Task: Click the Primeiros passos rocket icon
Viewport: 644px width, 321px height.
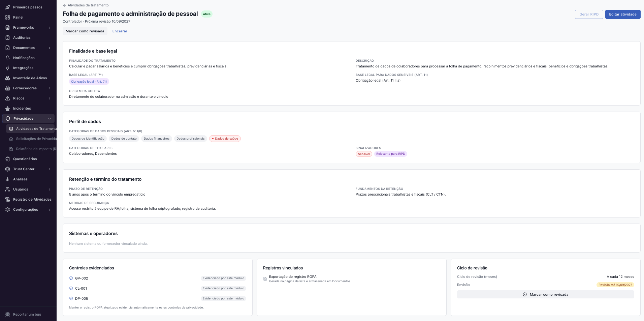Action: 8,7
